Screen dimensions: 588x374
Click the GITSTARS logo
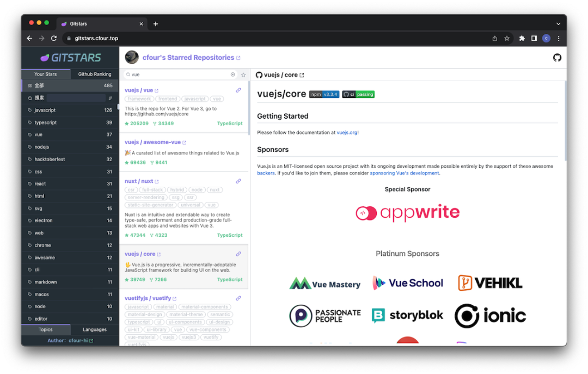click(70, 57)
